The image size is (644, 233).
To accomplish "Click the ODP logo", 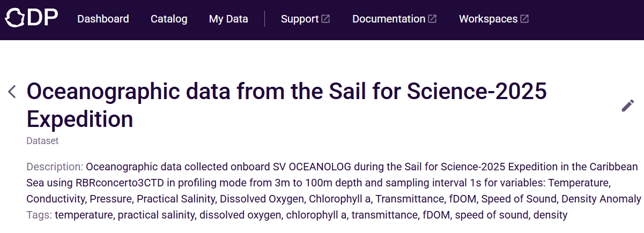I will click(32, 19).
